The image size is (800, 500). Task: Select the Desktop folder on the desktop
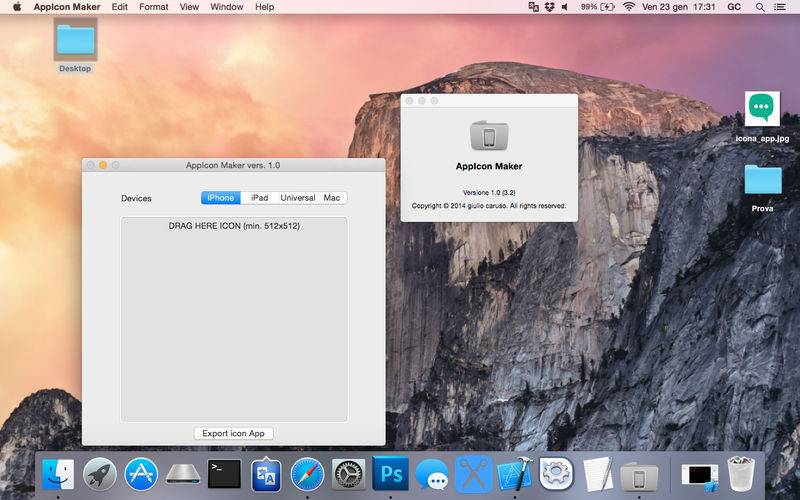point(75,46)
